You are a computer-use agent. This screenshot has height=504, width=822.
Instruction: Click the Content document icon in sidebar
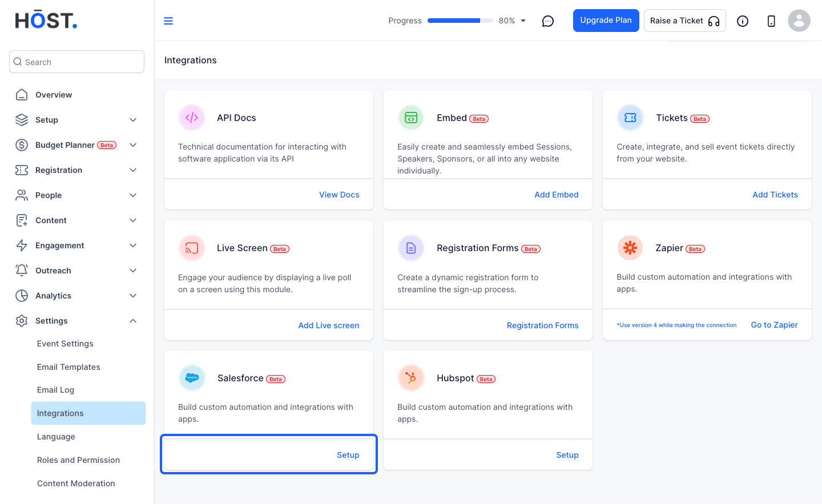(22, 220)
